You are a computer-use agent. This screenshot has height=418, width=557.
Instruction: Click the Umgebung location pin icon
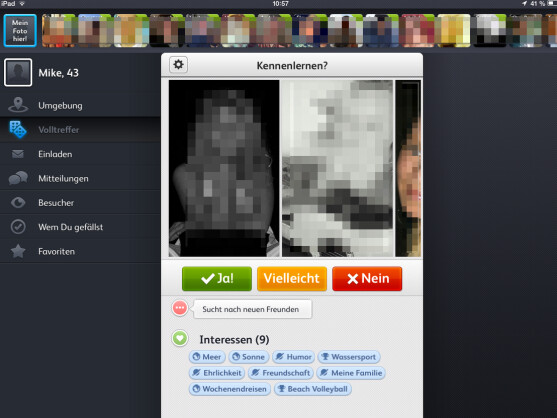18,105
